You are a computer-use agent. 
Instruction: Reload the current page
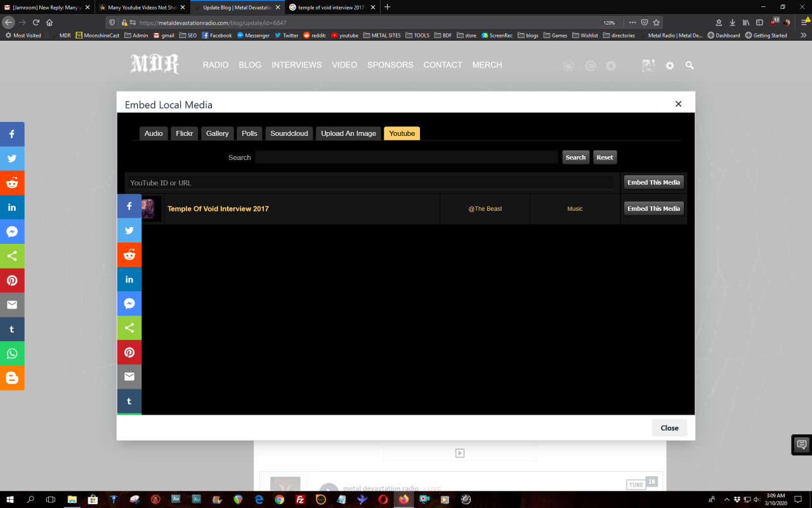[36, 22]
